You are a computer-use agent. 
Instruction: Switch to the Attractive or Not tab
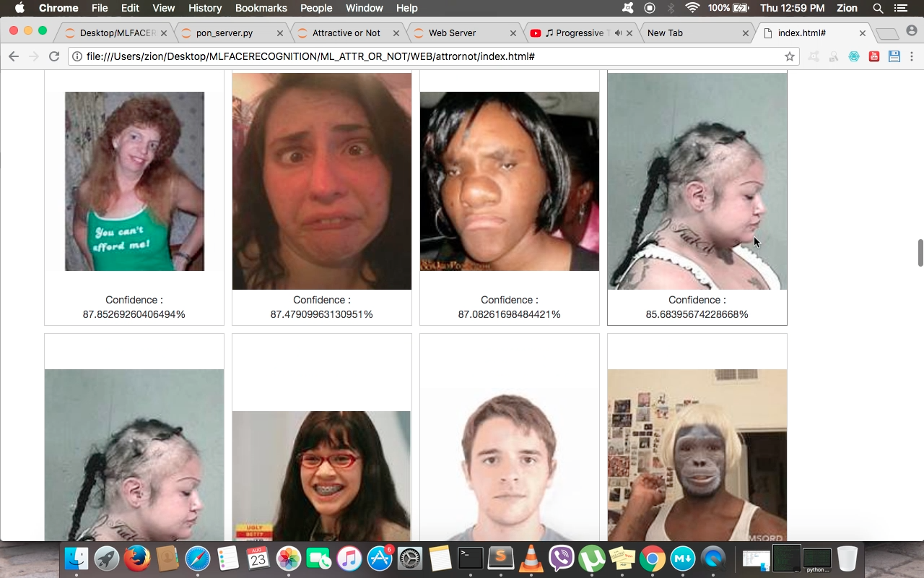pyautogui.click(x=346, y=33)
